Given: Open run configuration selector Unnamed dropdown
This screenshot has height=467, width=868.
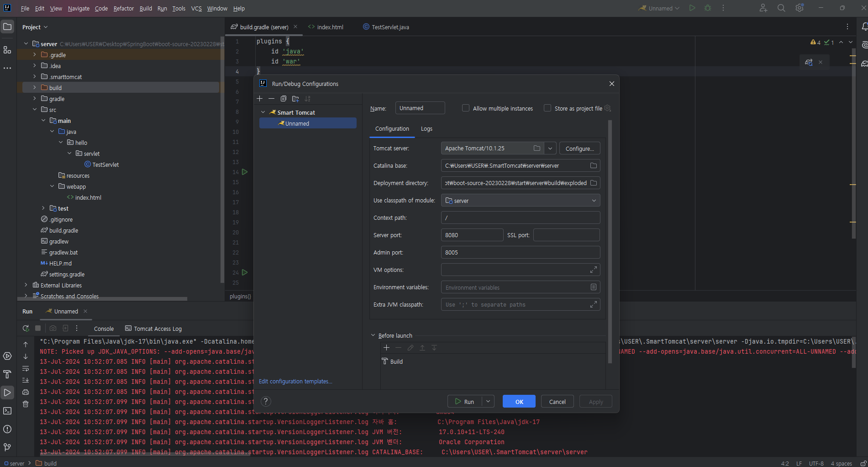Looking at the screenshot, I should click(659, 8).
